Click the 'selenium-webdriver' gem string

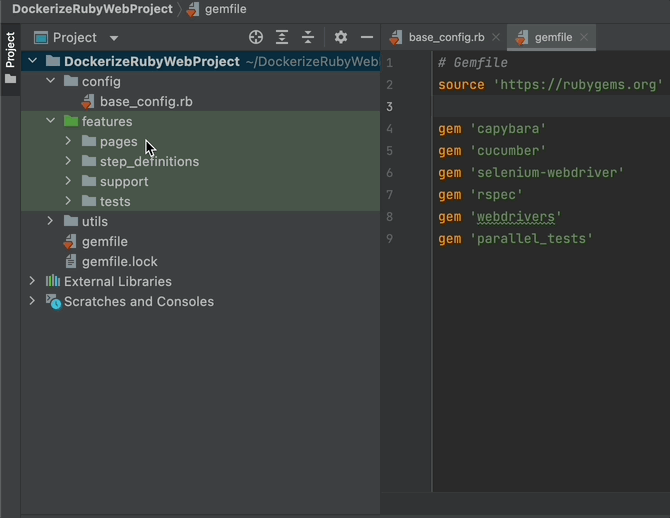pos(547,173)
